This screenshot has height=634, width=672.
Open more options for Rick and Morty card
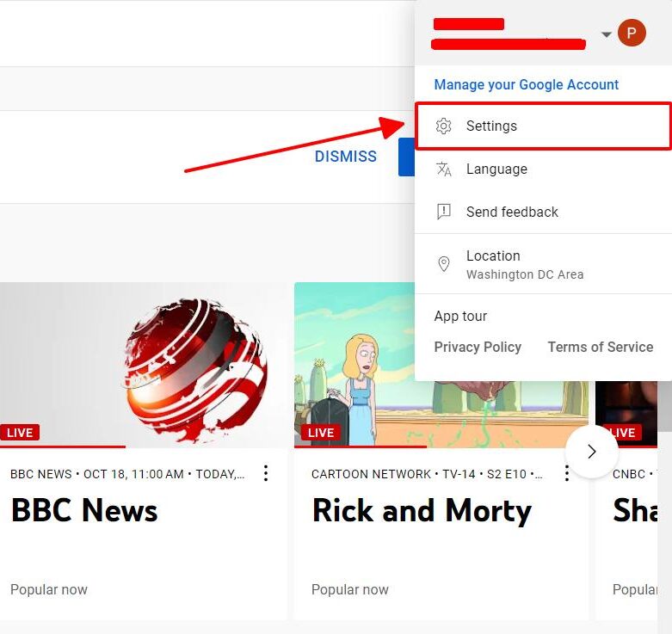(x=567, y=473)
